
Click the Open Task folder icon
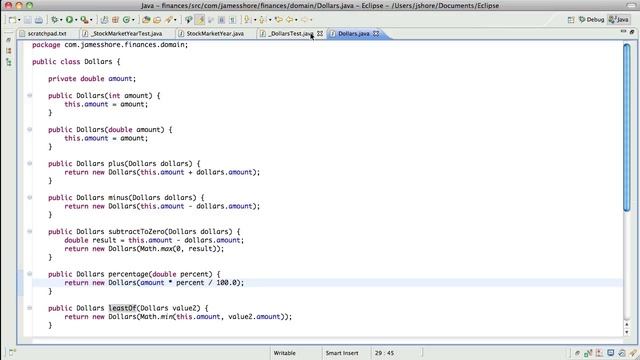pos(157,20)
